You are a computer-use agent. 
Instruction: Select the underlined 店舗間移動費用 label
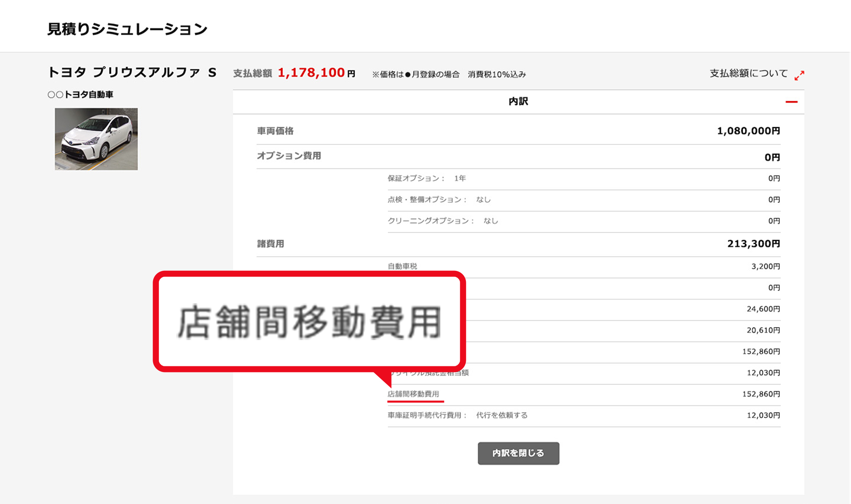pyautogui.click(x=414, y=394)
